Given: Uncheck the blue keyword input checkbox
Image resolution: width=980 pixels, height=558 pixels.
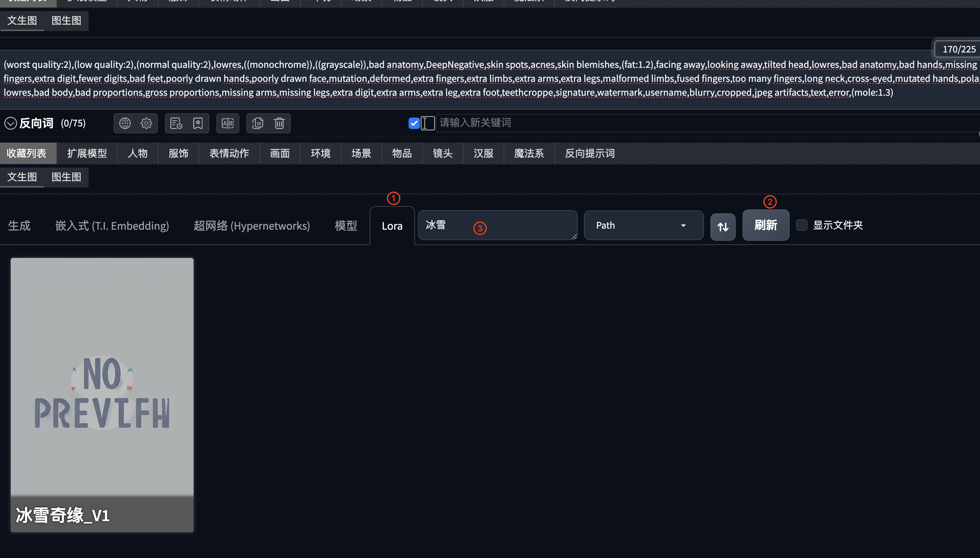Looking at the screenshot, I should pyautogui.click(x=414, y=123).
